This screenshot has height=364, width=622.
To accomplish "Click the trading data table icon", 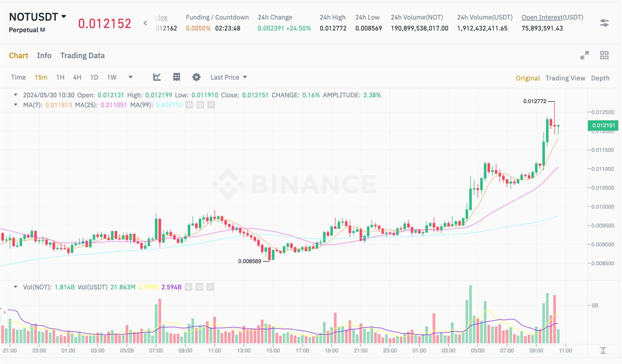I will click(177, 77).
